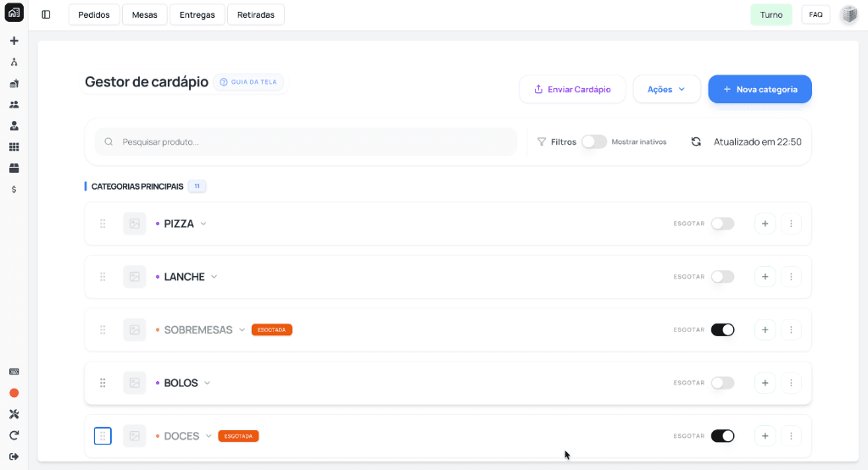Viewport: 868px width, 470px height.
Task: Open the FAQ button
Action: coord(815,15)
